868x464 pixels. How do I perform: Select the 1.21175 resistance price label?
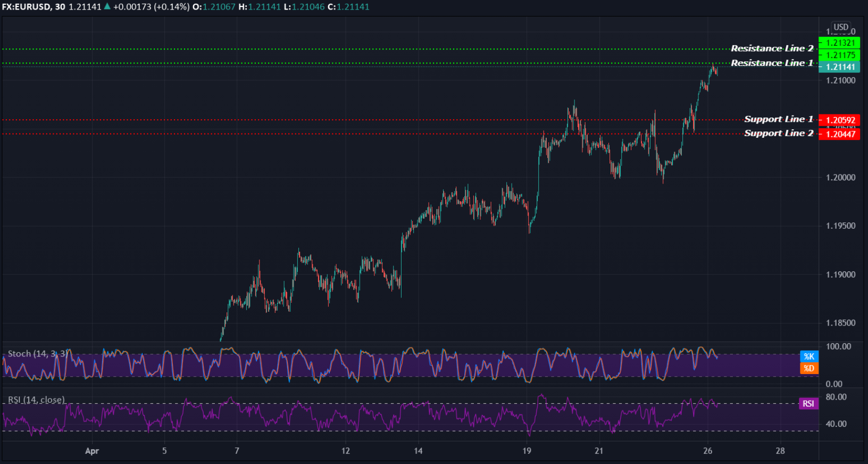[x=839, y=55]
